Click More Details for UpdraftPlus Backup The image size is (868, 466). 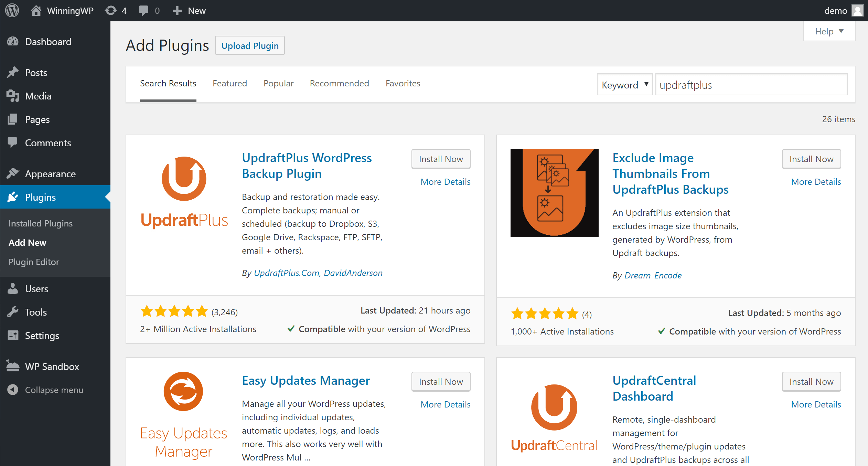coord(445,182)
